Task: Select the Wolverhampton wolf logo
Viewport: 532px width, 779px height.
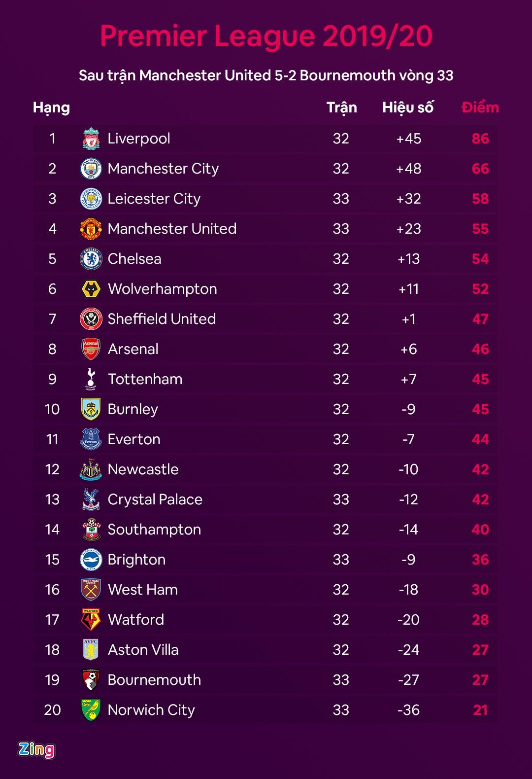Action: (91, 289)
